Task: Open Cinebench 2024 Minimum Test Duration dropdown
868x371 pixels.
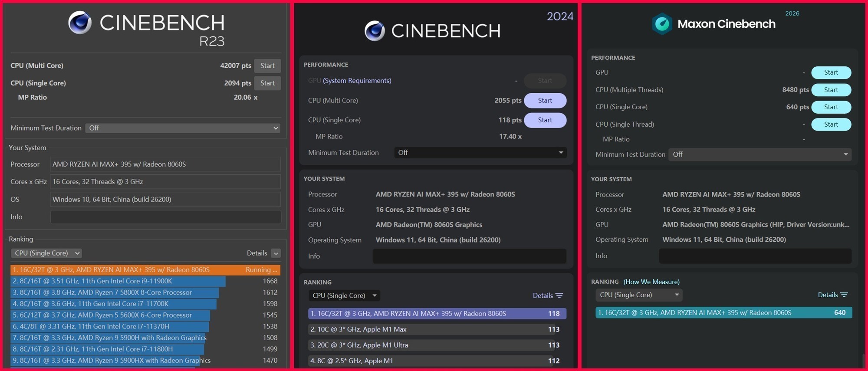Action: 480,152
